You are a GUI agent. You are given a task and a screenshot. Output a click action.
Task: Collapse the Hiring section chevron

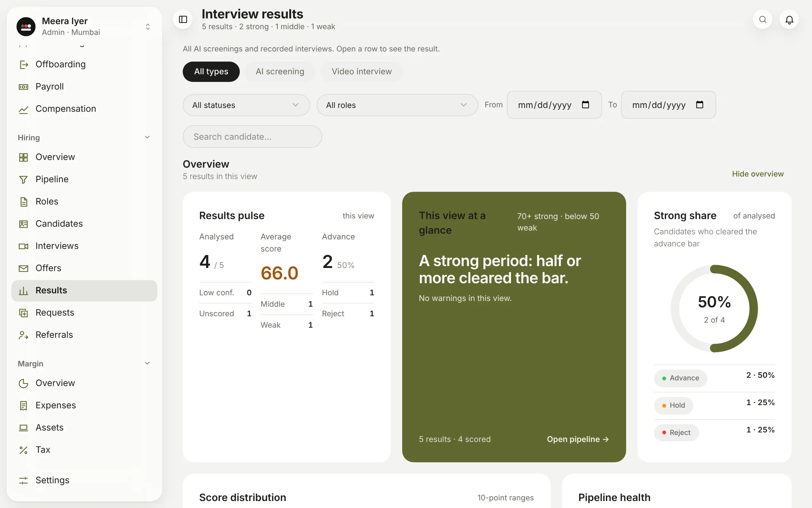(147, 137)
